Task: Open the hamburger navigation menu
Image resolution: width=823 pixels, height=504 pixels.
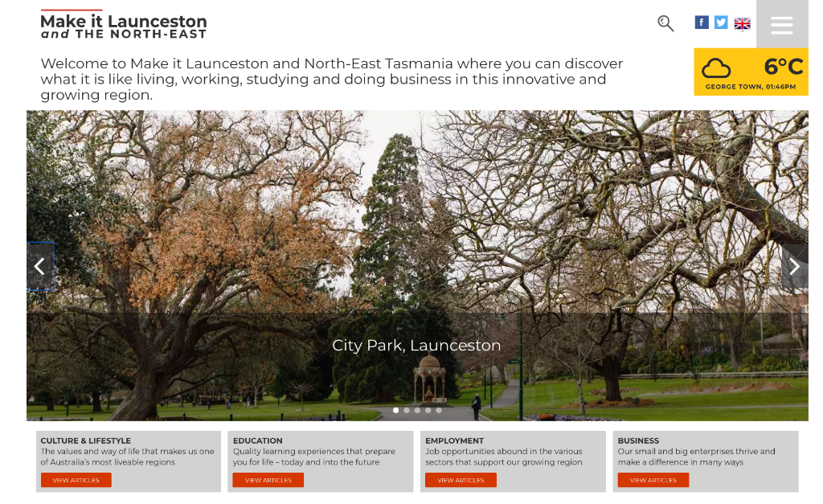Action: tap(781, 25)
